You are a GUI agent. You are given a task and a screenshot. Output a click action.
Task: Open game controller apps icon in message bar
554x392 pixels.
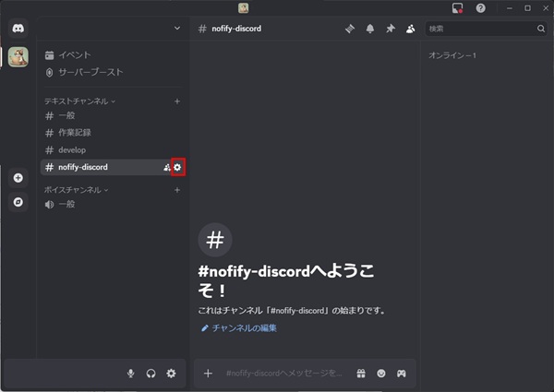(401, 374)
